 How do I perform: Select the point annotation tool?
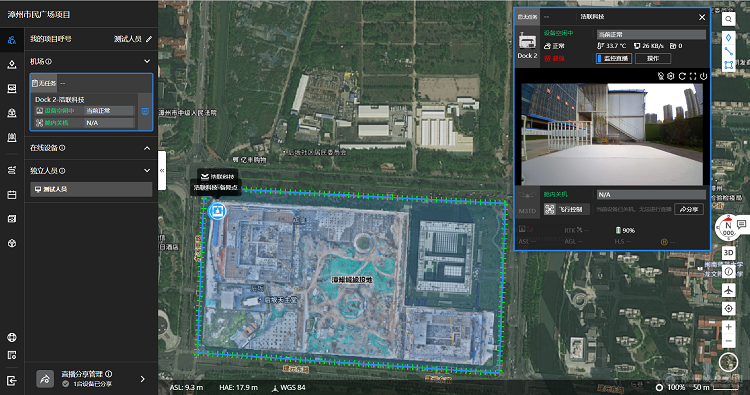tap(728, 38)
